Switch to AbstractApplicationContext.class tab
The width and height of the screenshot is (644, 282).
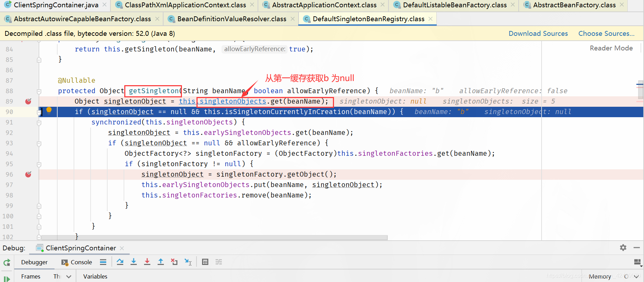point(324,5)
